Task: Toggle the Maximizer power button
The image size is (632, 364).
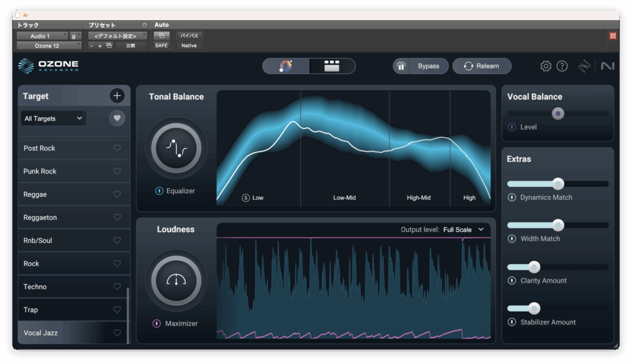Action: (x=157, y=323)
